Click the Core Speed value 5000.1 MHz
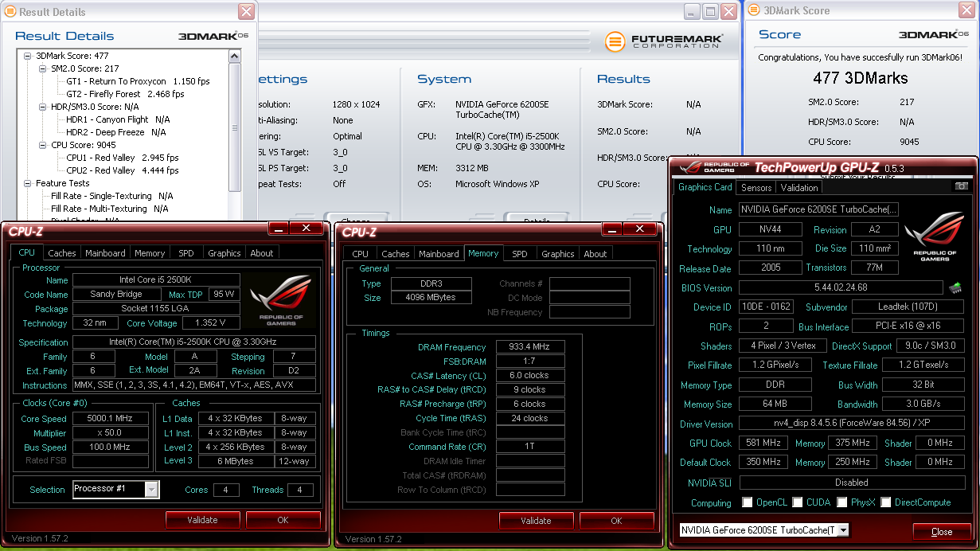980x551 pixels. [110, 419]
